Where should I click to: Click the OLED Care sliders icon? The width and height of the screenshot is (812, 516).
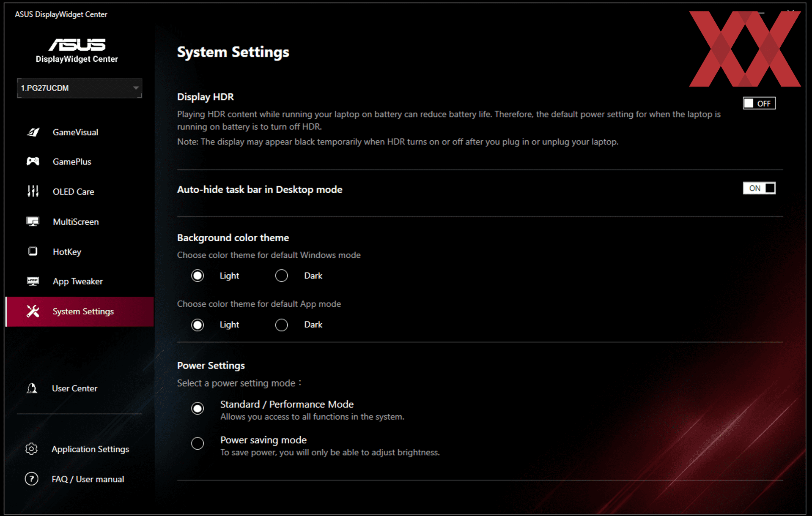tap(33, 191)
